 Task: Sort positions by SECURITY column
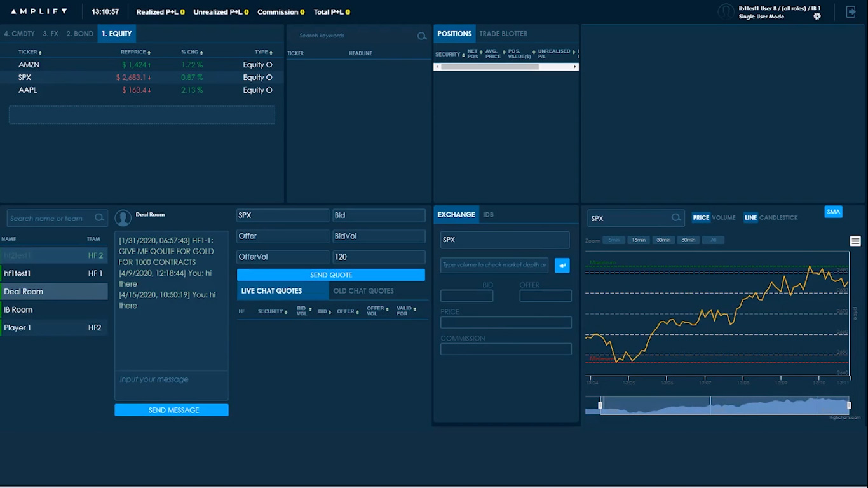(450, 55)
